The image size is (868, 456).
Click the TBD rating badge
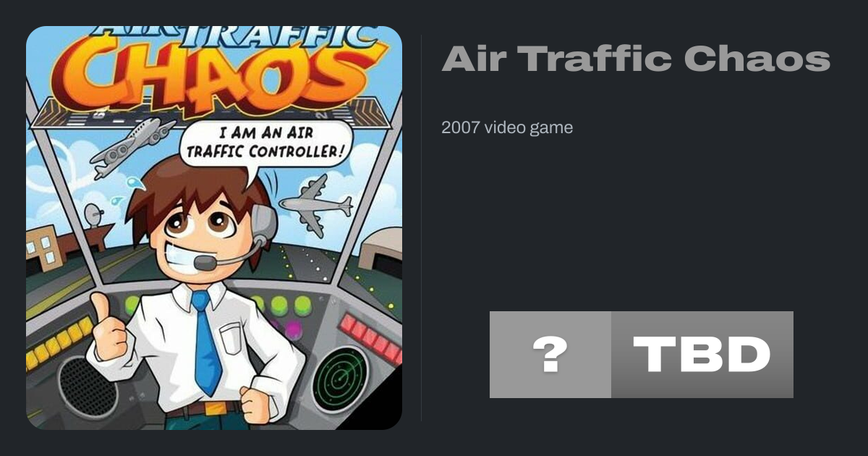pyautogui.click(x=702, y=355)
